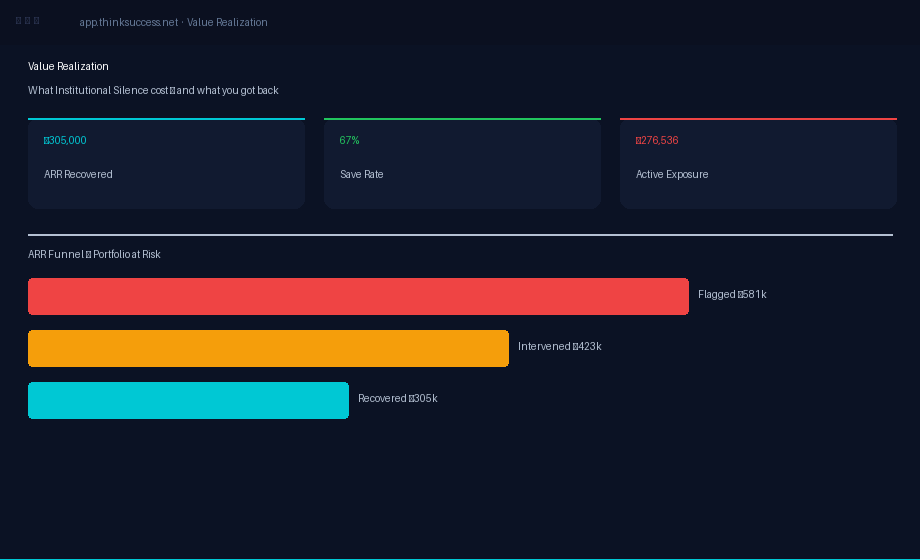Click the Recovered 305k label
This screenshot has height=560, width=920.
click(x=398, y=398)
